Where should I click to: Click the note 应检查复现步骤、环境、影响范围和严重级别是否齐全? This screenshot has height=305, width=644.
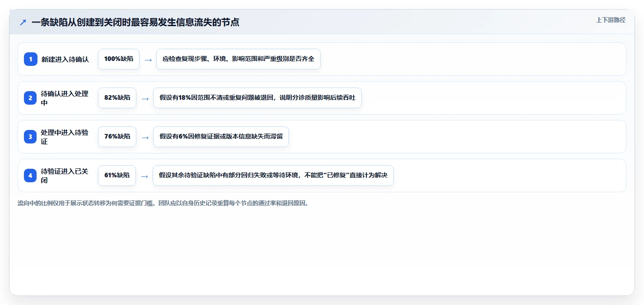click(238, 59)
